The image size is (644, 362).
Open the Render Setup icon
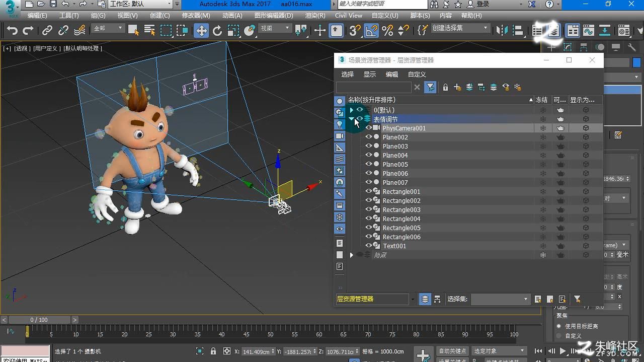tap(624, 31)
